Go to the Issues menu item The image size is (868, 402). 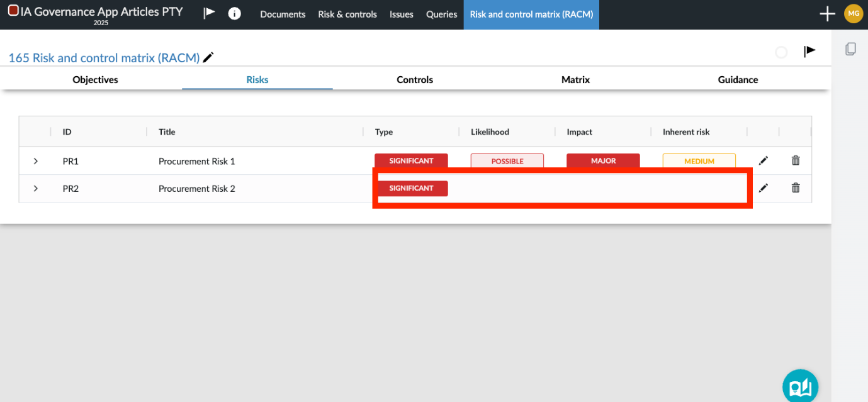[x=402, y=14]
